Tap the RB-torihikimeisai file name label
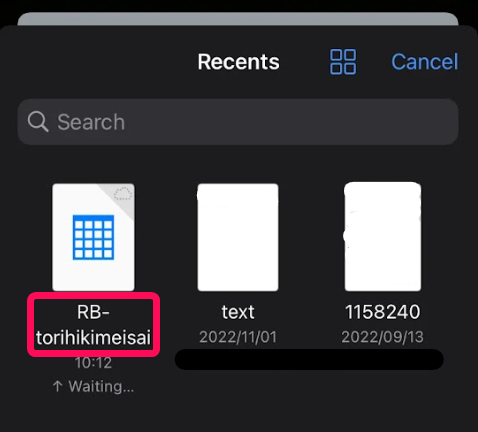The image size is (478, 432). pos(93,325)
